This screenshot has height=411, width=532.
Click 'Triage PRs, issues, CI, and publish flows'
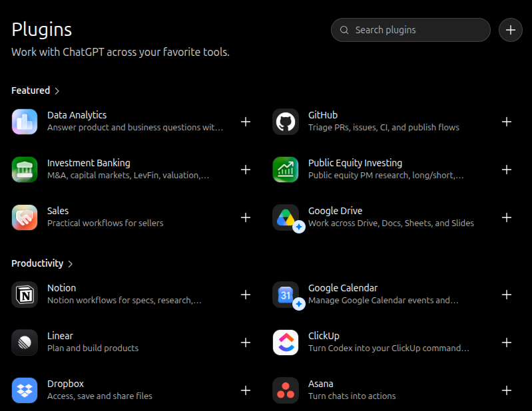click(x=384, y=128)
